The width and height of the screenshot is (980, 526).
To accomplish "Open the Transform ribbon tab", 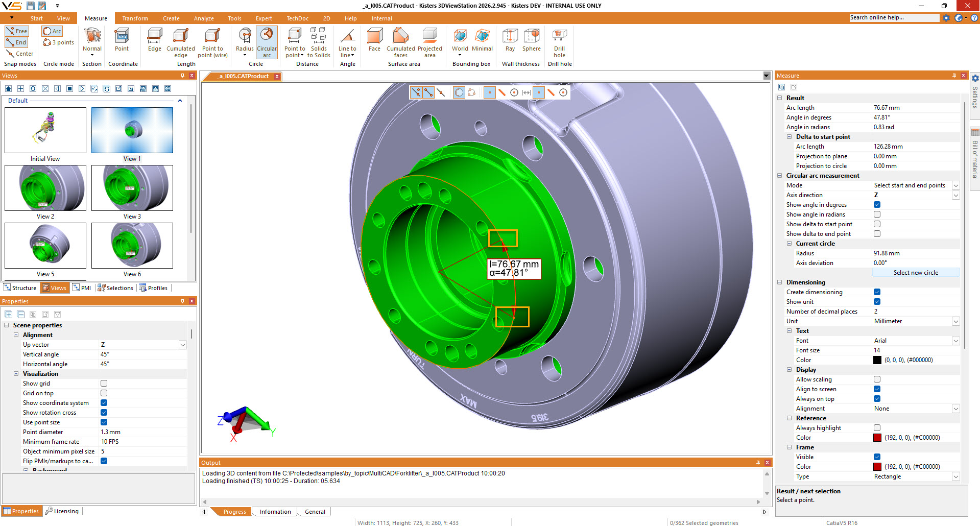I will pos(135,18).
